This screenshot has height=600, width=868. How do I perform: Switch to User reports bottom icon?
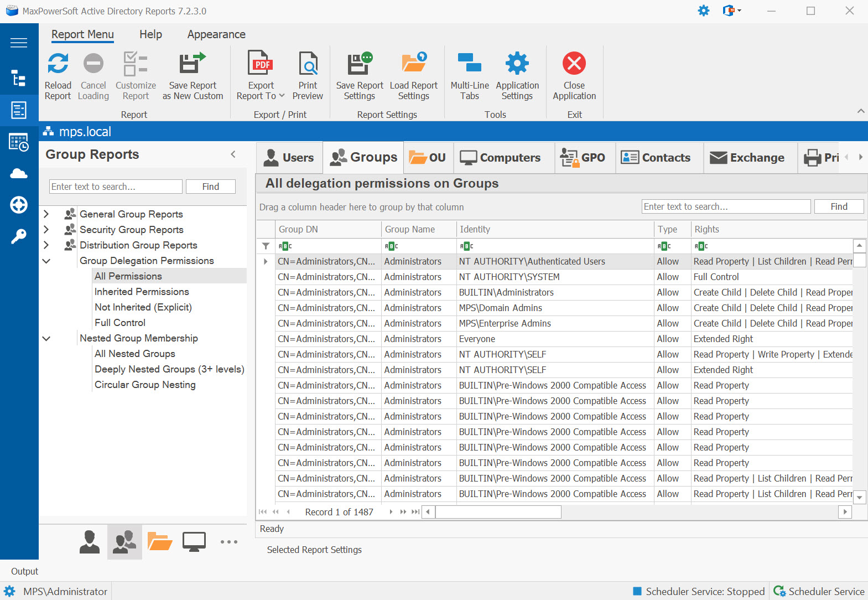[x=89, y=542]
